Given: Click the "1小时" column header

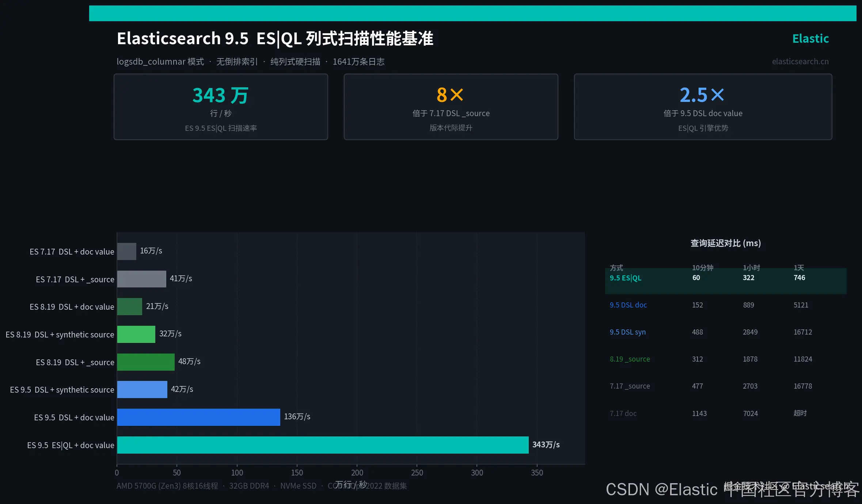Looking at the screenshot, I should point(751,268).
